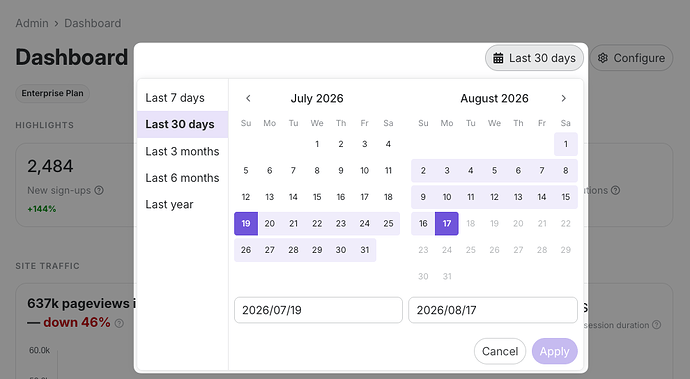Screen dimensions: 690x379
Task: Click disabled August 20 date
Action: pyautogui.click(x=518, y=224)
